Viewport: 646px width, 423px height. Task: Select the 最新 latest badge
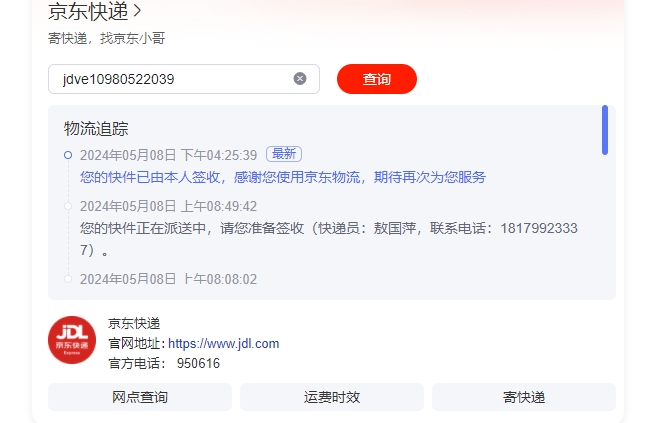coord(284,154)
